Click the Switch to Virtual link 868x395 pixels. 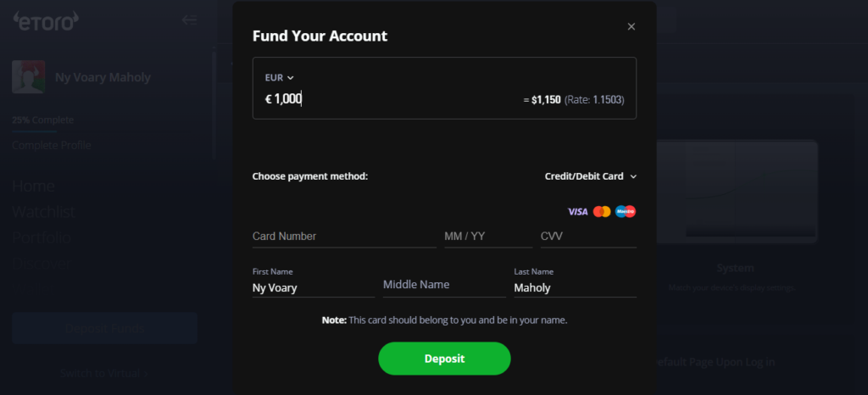tap(104, 372)
